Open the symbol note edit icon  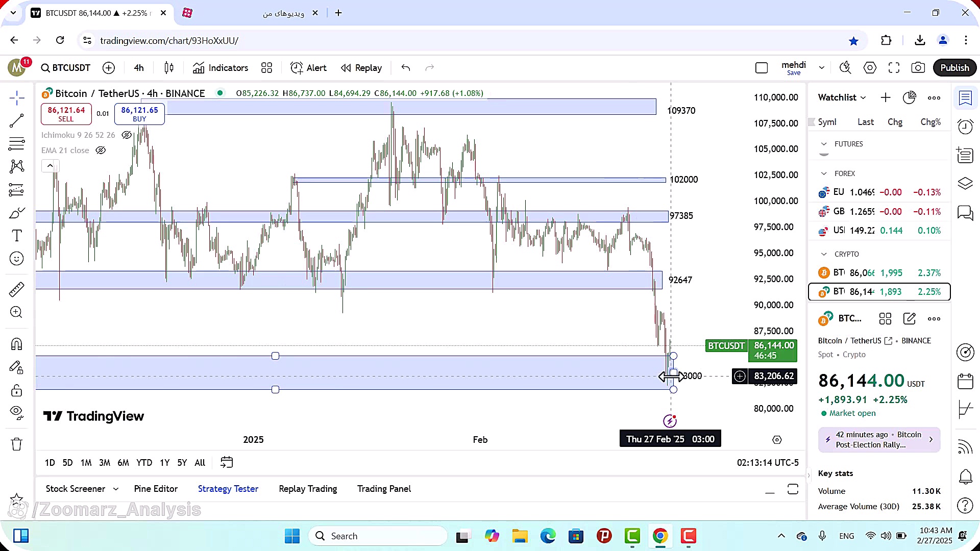pos(910,319)
